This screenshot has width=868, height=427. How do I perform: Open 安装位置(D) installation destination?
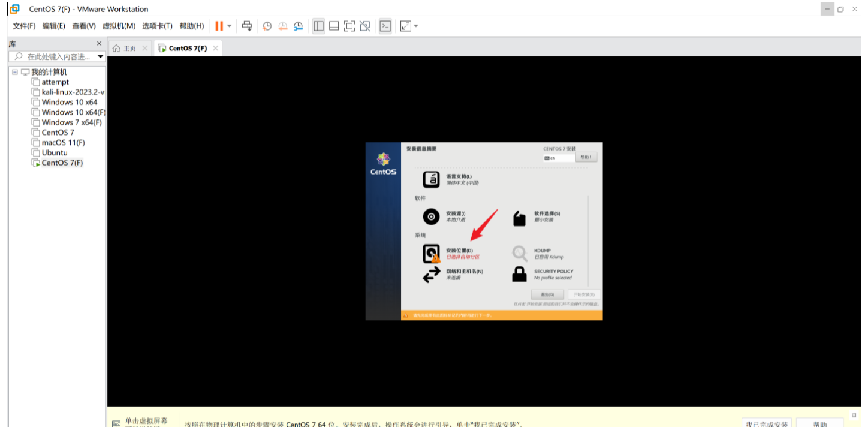tap(451, 254)
